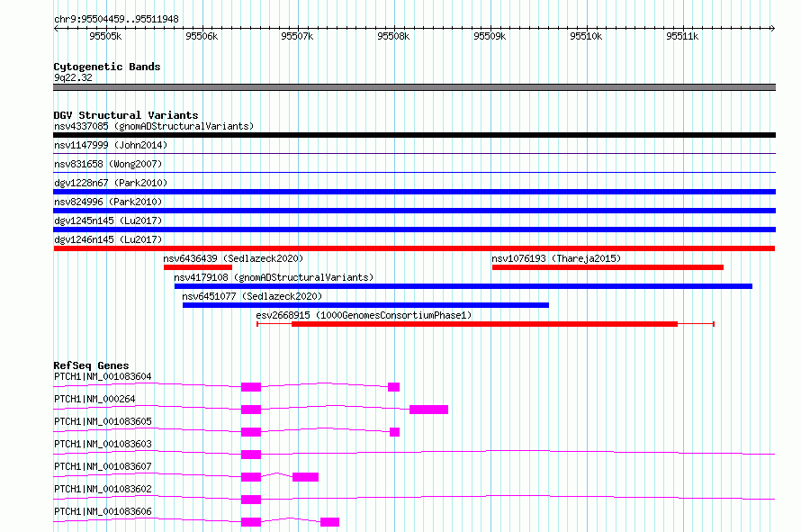Open the nsv6451077 (Sedlazeck2020) label
This screenshot has width=801, height=532.
pos(252,296)
